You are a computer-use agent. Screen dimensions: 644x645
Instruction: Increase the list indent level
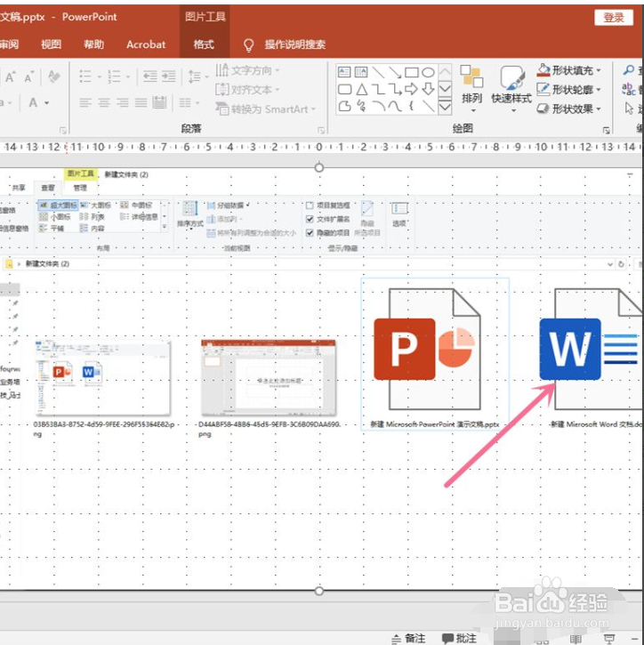(168, 77)
